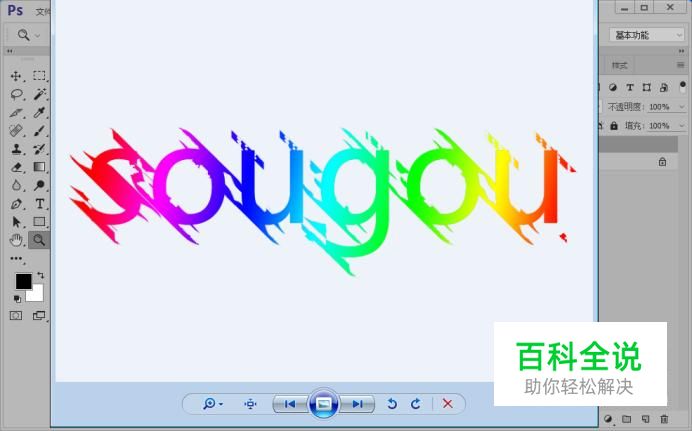This screenshot has width=692, height=431.
Task: Select the History Brush tool
Action: click(x=39, y=149)
